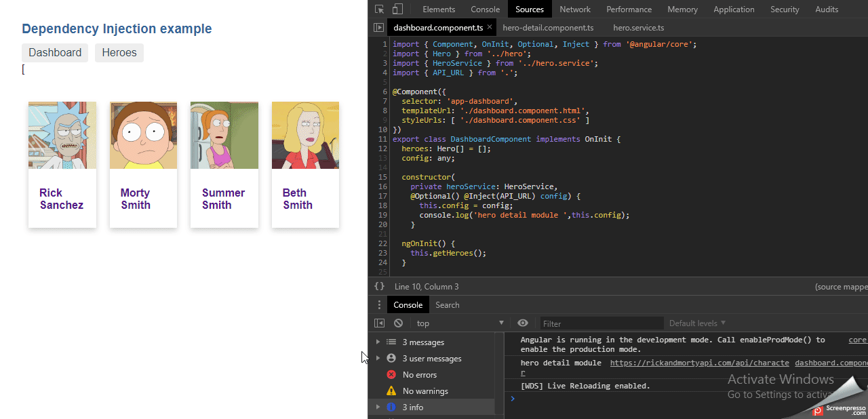Screen dimensions: 868x419
Task: Click the Summer Smith name link
Action: pos(223,199)
